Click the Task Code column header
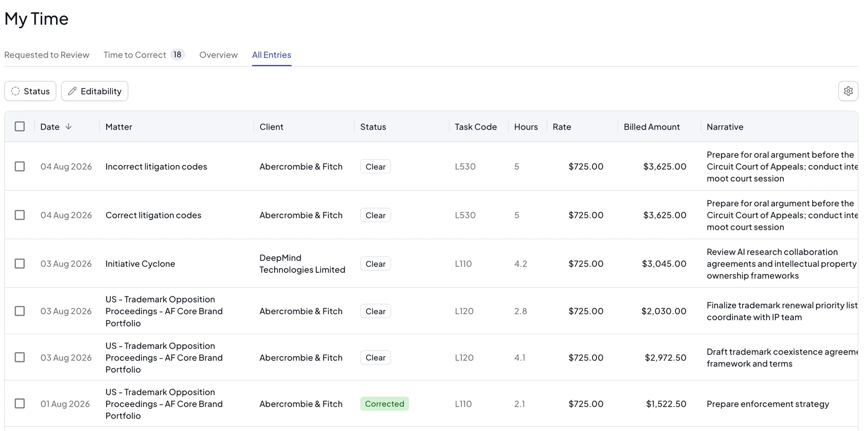The height and width of the screenshot is (431, 868). tap(476, 127)
